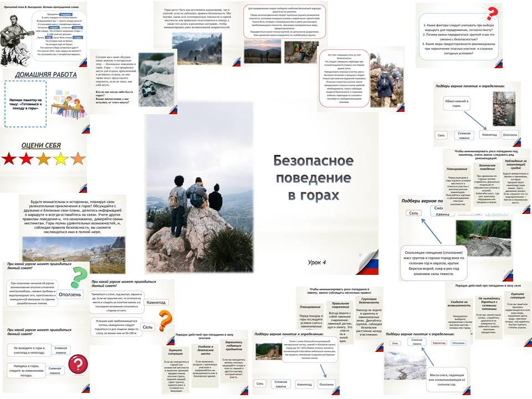The width and height of the screenshot is (532, 399).
Task: Click the 'Урок 4' label
Action: click(317, 260)
